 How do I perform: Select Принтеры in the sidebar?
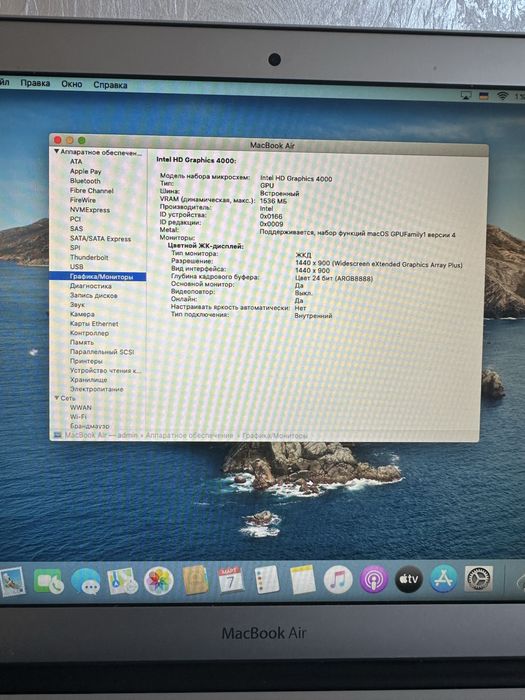click(x=86, y=361)
